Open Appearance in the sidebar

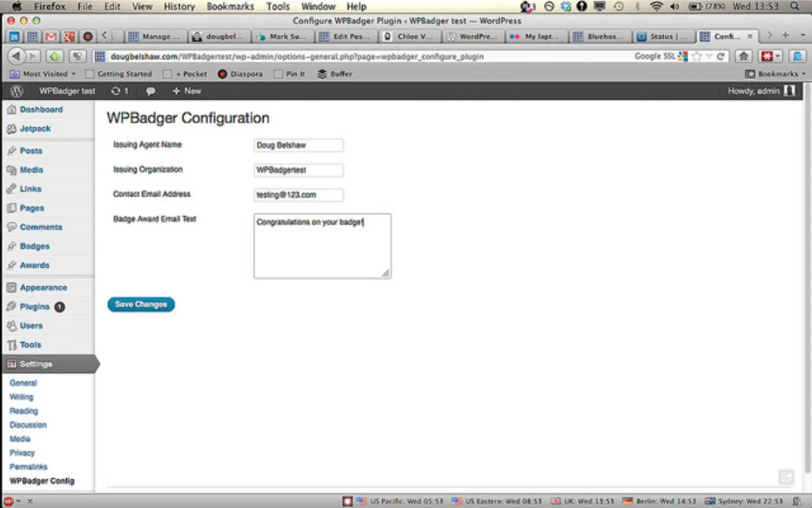tap(43, 288)
